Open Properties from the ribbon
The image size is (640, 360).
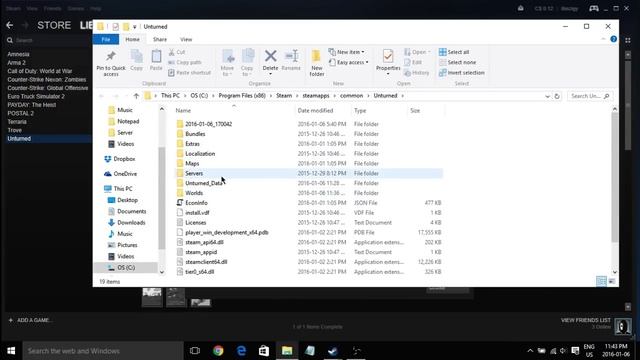(388, 61)
